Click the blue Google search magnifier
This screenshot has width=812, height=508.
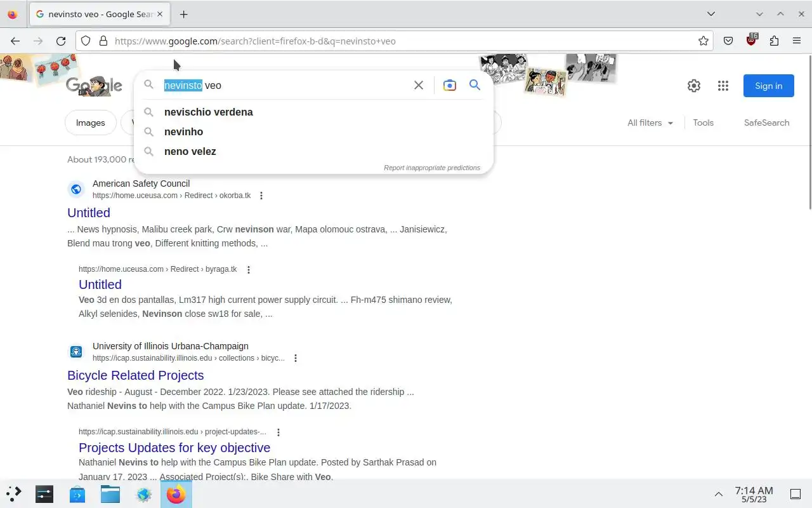(x=475, y=85)
